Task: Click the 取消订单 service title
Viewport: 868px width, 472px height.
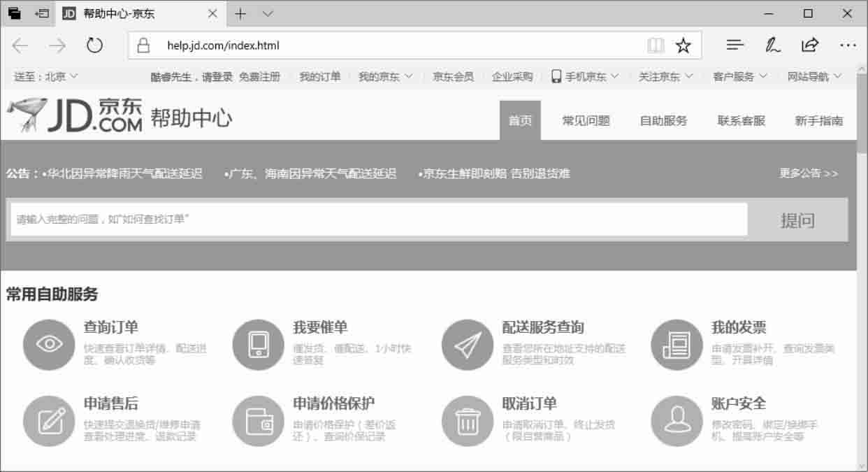Action: click(x=530, y=403)
